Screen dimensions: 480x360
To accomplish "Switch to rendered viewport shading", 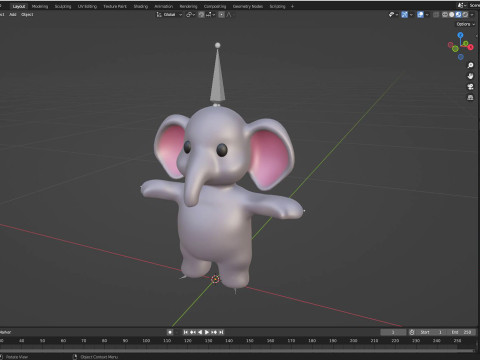I will coord(465,15).
